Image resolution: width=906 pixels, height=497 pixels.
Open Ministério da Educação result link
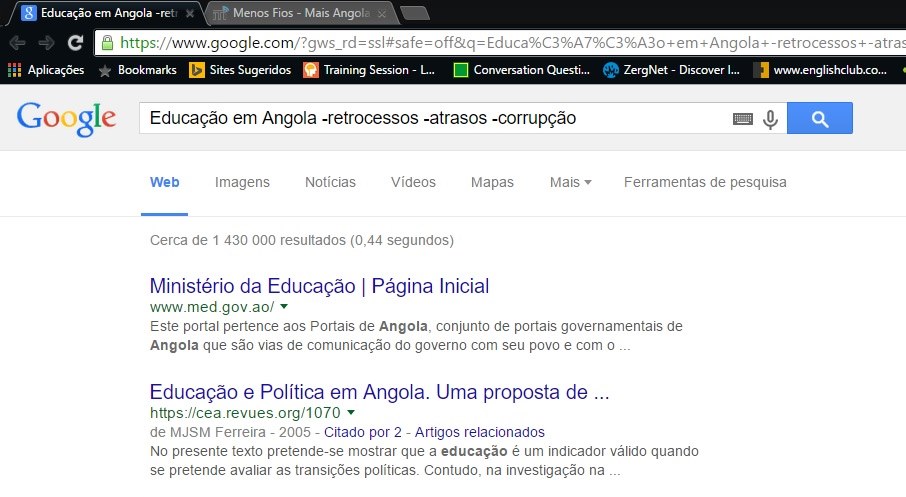pyautogui.click(x=320, y=286)
